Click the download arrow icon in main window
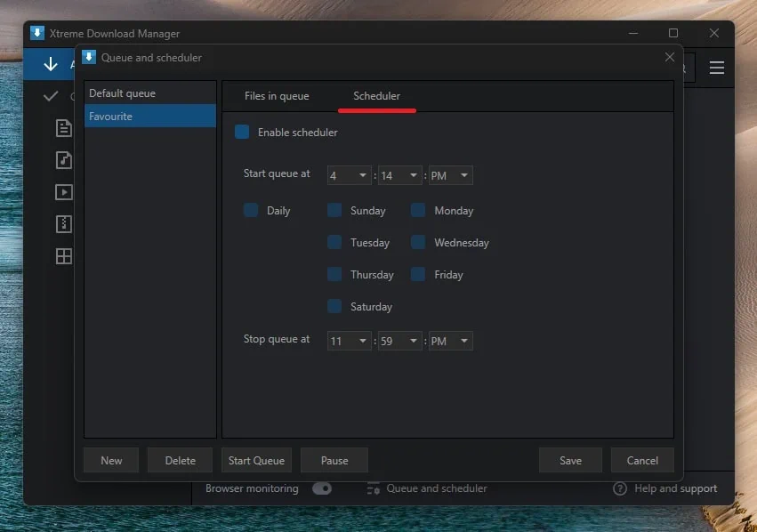 [51, 64]
